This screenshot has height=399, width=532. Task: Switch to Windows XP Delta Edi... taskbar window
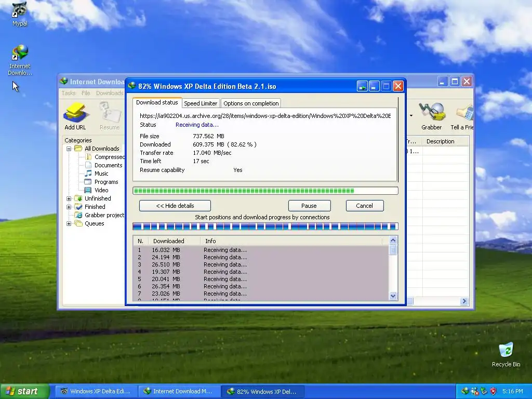pos(96,391)
